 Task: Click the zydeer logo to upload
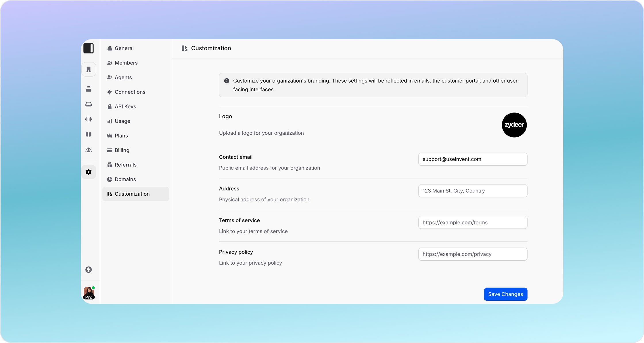click(514, 125)
